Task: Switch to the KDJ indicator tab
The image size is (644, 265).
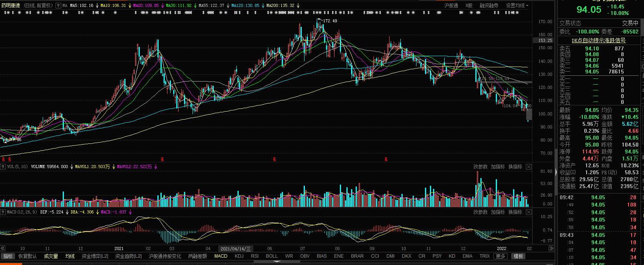Action: pyautogui.click(x=239, y=256)
